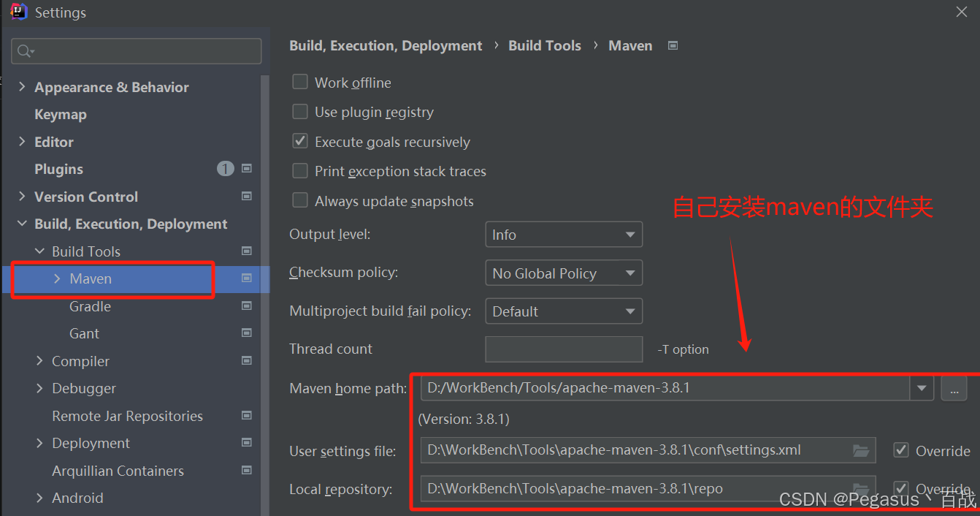Image resolution: width=980 pixels, height=516 pixels.
Task: Click the IntelliJ IDEA logo in title bar
Action: (x=18, y=12)
